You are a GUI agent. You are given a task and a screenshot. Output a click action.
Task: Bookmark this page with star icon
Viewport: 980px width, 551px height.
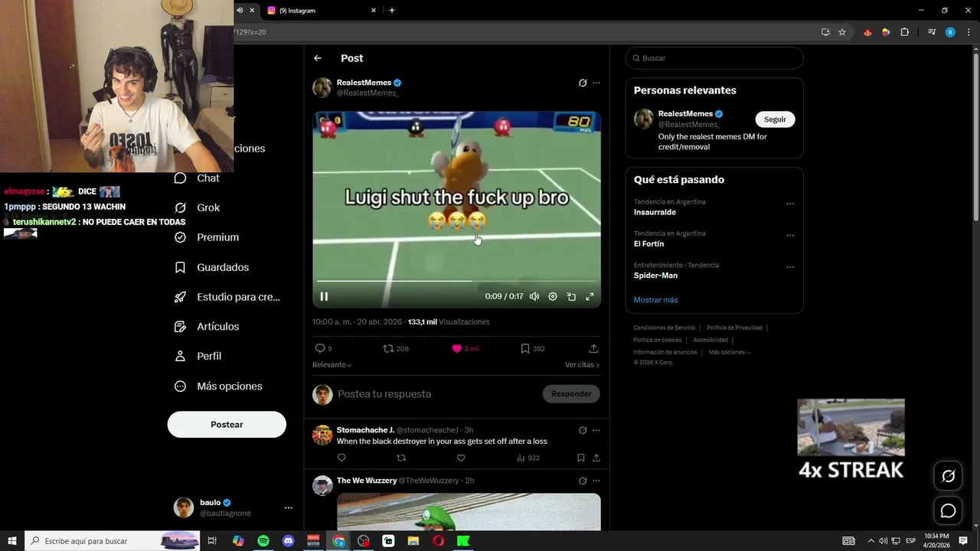842,32
